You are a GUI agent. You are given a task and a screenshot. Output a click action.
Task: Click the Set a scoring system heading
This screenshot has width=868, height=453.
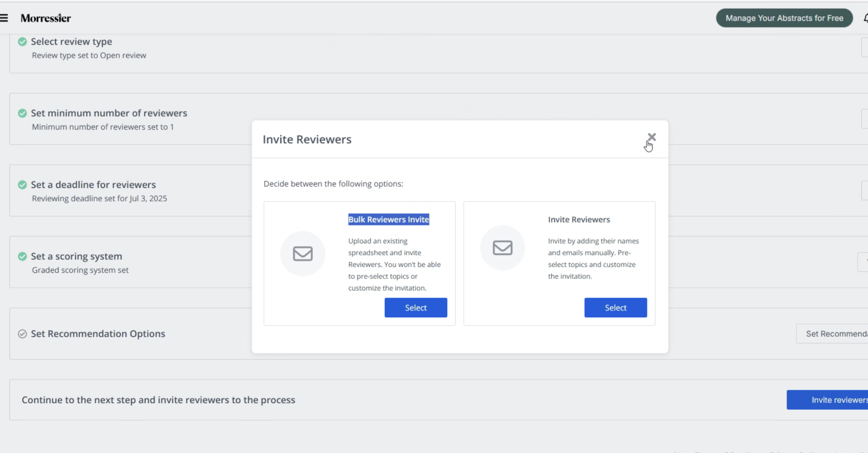76,256
